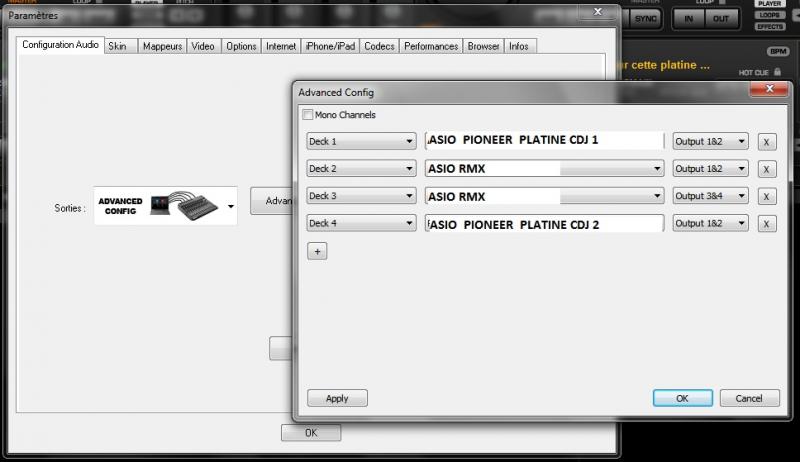
Task: Click Apply in Advanced Config
Action: [337, 398]
